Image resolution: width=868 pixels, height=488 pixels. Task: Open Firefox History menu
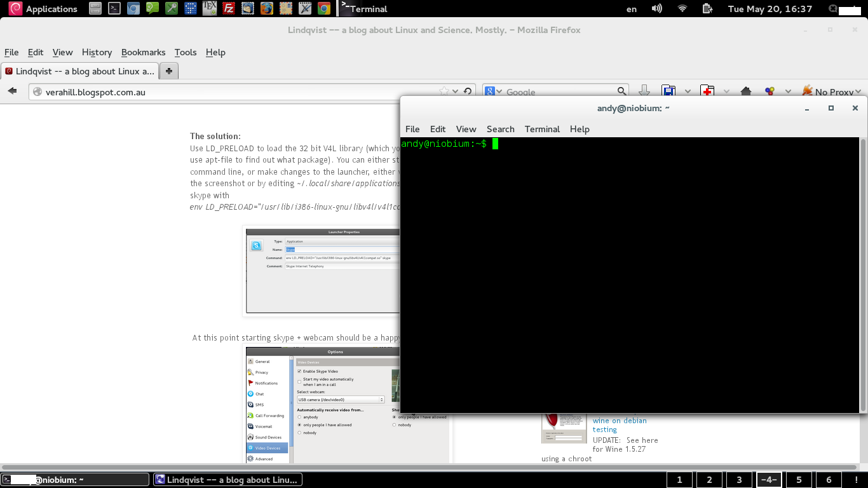[x=97, y=52]
